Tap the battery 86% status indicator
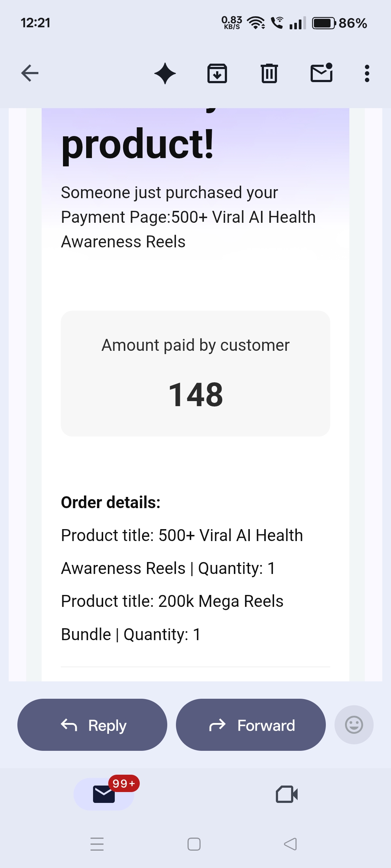Viewport: 391px width, 868px height. tap(340, 23)
